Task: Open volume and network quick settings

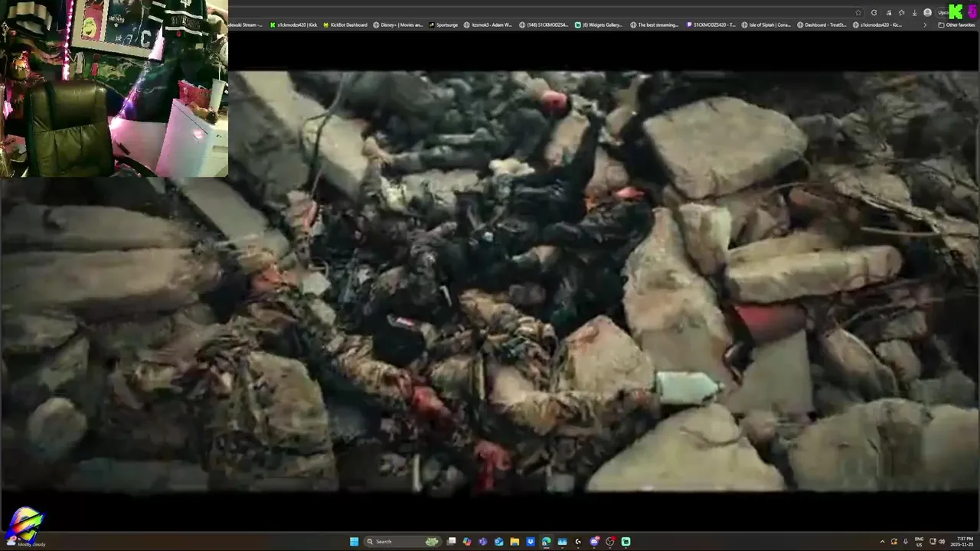Action: point(937,542)
